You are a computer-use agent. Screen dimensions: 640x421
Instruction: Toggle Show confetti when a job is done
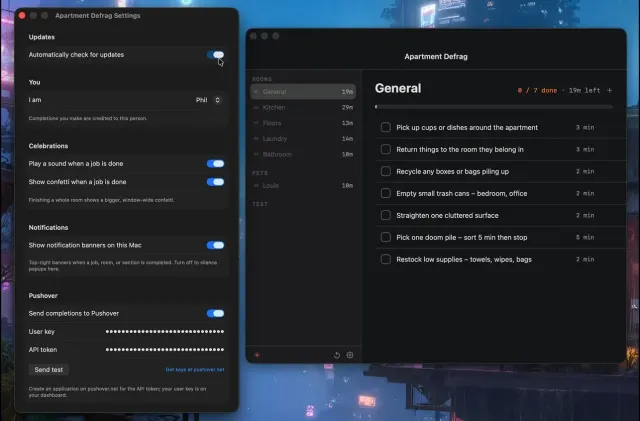pos(215,182)
